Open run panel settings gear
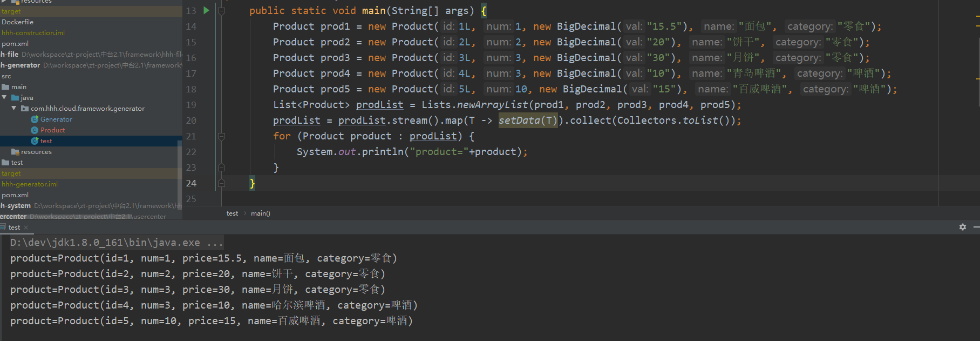 (963, 227)
